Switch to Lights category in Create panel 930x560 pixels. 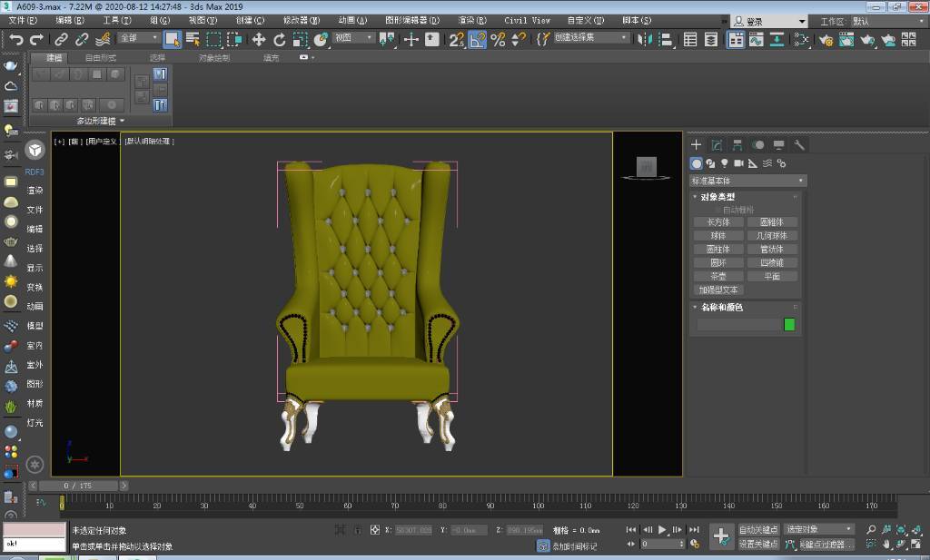pyautogui.click(x=725, y=163)
